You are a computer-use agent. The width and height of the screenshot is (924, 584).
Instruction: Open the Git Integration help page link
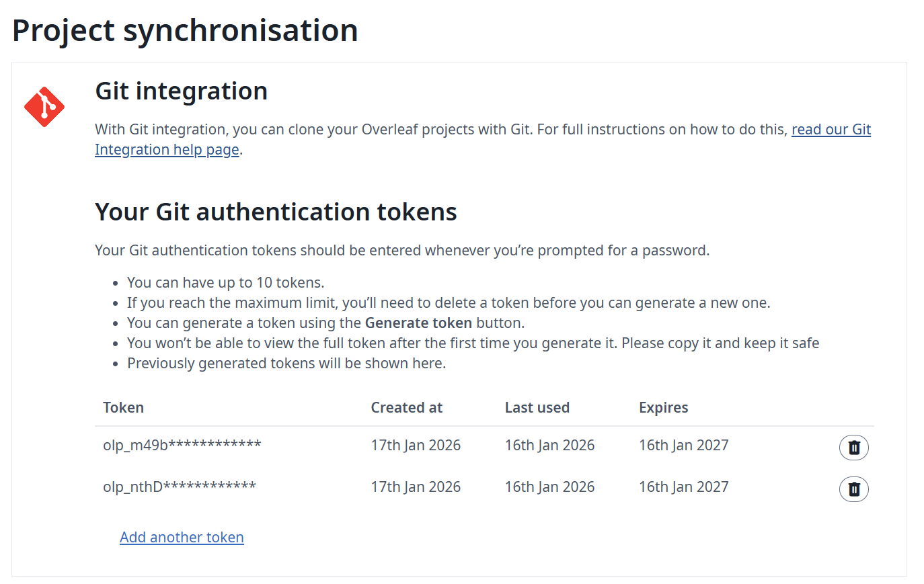(831, 130)
